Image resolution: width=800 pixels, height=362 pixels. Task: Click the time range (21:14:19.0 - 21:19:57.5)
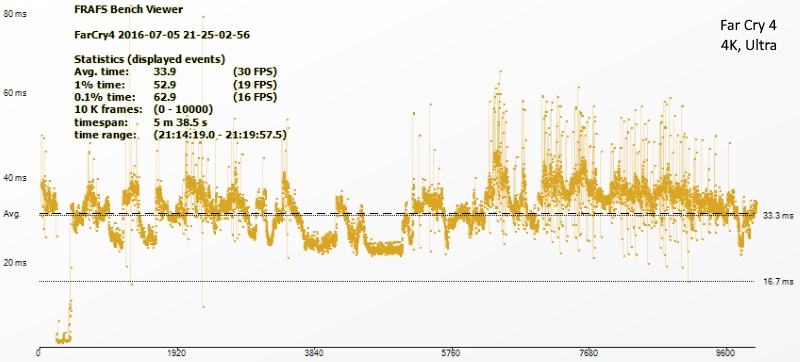click(220, 135)
